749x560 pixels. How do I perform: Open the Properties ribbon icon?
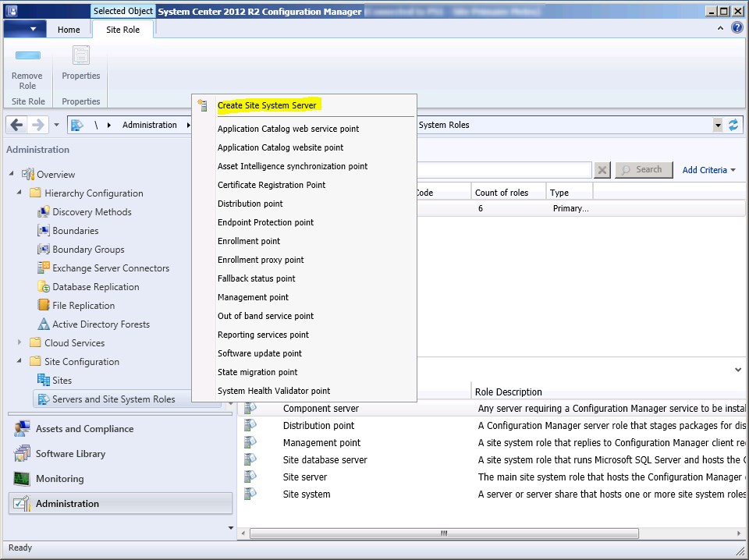[x=80, y=55]
